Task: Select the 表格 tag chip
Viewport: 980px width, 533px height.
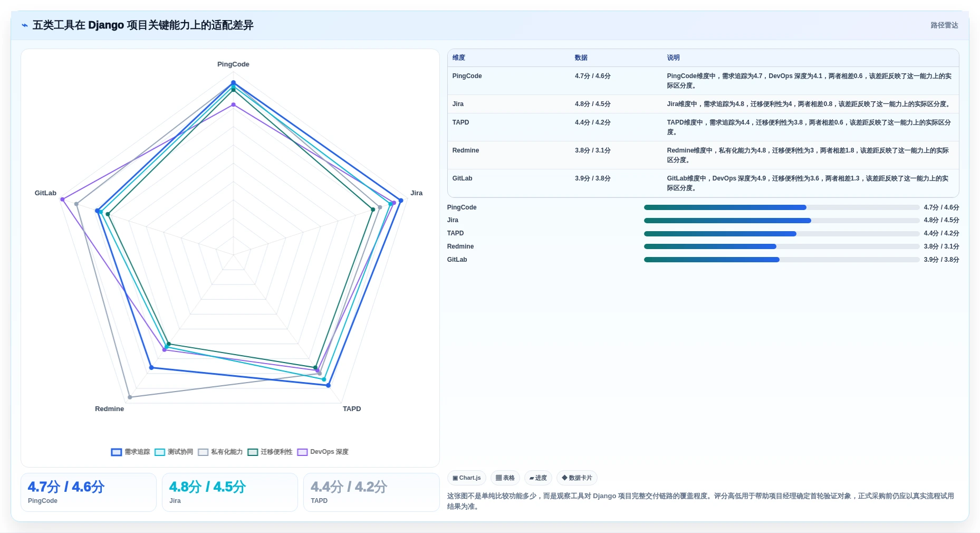Action: (x=505, y=478)
